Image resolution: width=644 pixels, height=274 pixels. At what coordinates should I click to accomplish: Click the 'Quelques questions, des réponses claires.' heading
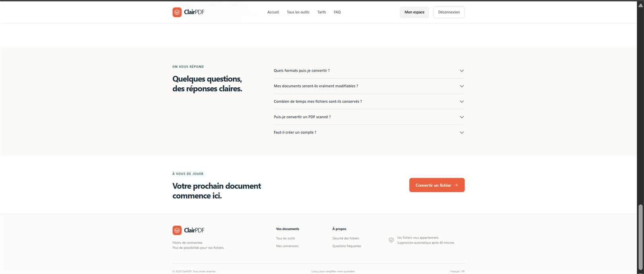207,84
